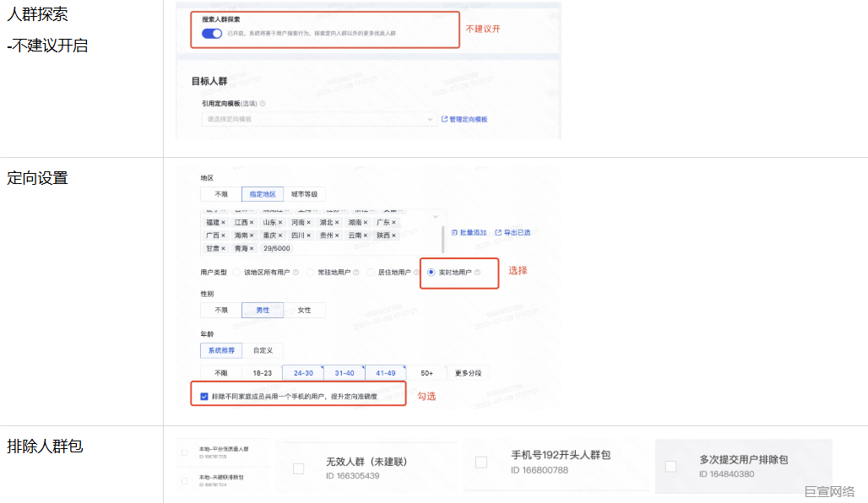The width and height of the screenshot is (868, 503).
Task: Remove the 江西 region tag
Action: click(x=252, y=223)
